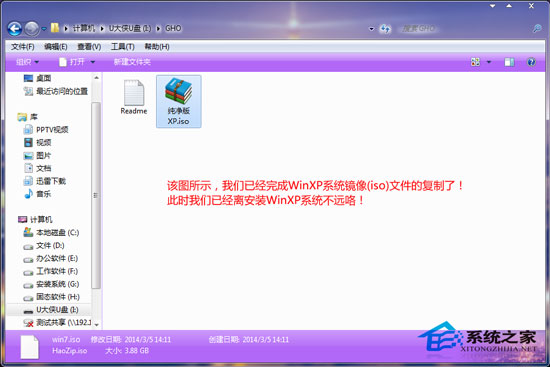Screen dimensions: 550x367
Task: Open the 帮助(H) menu
Action: pos(157,47)
